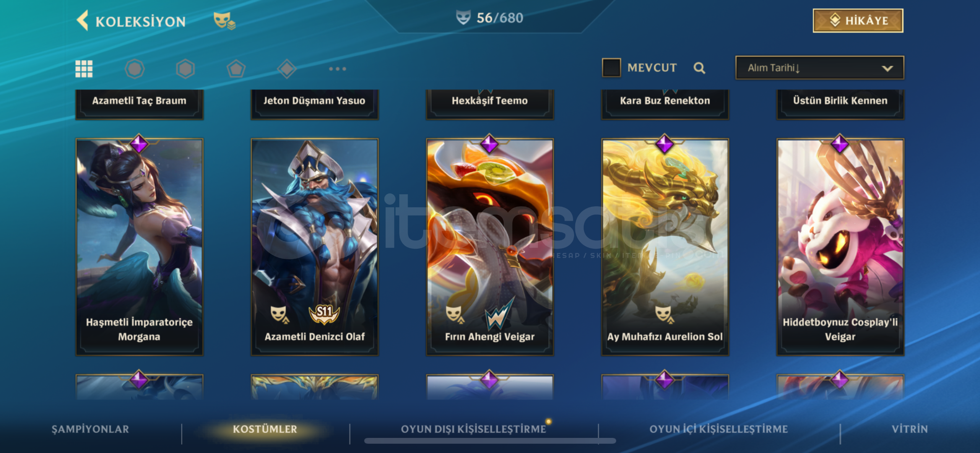This screenshot has height=453, width=980.
Task: Go to the Vitrin tab
Action: coord(910,429)
